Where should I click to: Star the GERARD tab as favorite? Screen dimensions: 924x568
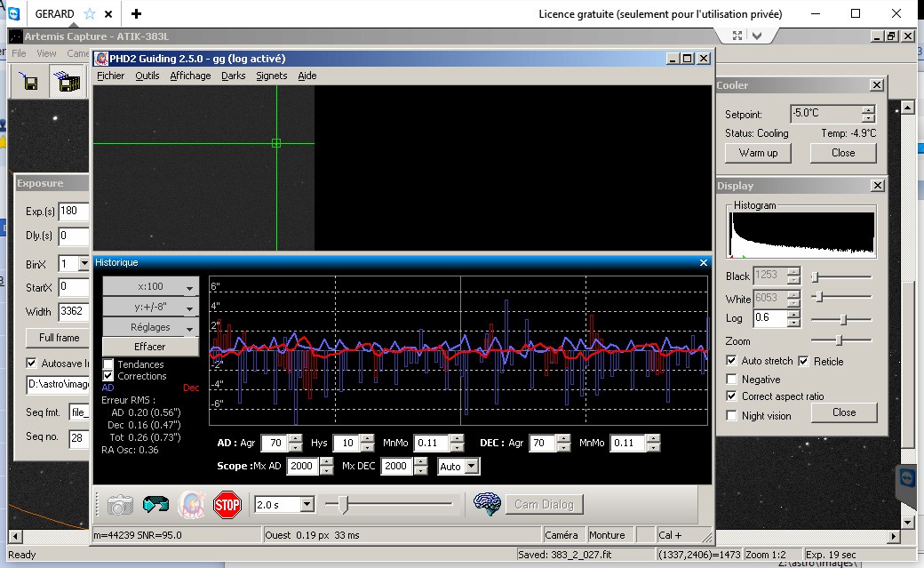point(90,14)
